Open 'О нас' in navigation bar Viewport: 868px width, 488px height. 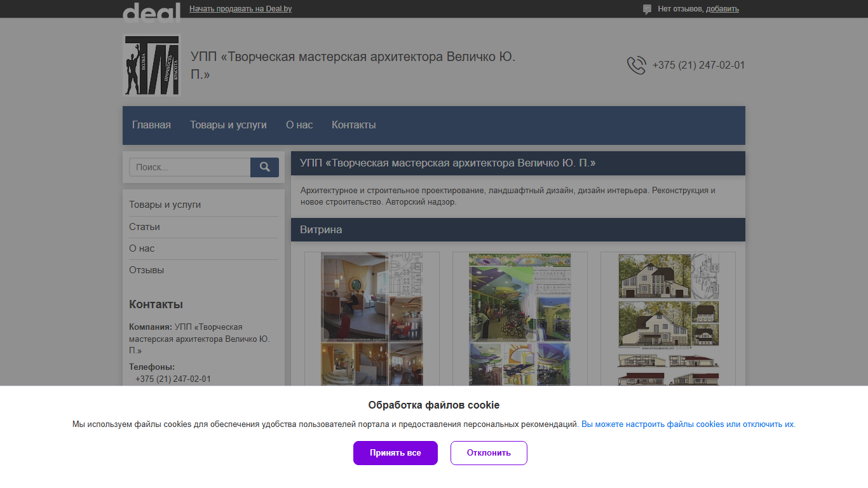(299, 125)
